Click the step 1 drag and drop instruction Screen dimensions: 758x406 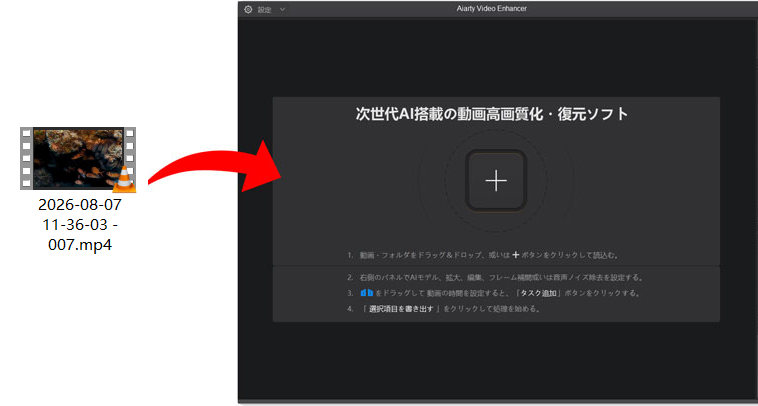(x=483, y=255)
